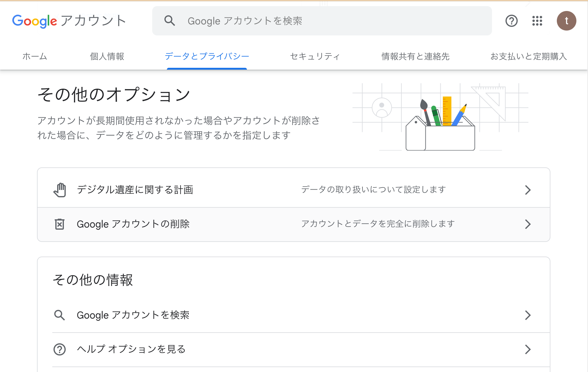The height and width of the screenshot is (372, 588).
Task: Open Google アカウントの削除 link
Action: pyautogui.click(x=294, y=224)
